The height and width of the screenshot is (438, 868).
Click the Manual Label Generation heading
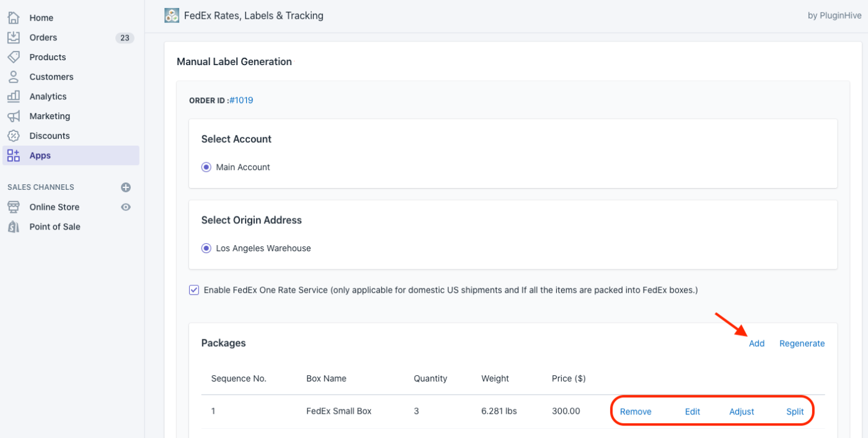tap(234, 61)
